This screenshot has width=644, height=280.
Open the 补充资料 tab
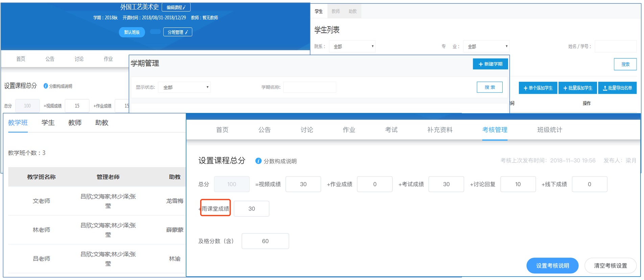pyautogui.click(x=440, y=130)
